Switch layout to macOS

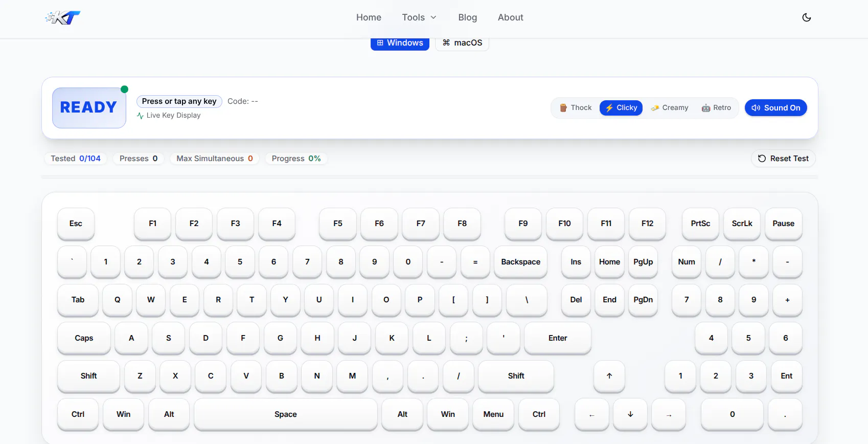462,43
